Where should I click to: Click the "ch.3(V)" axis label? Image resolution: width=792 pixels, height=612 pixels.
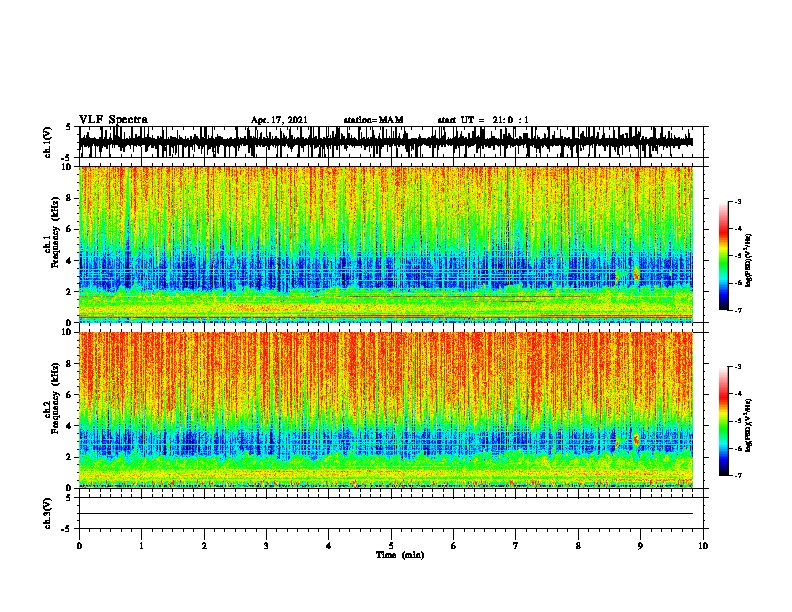point(48,513)
